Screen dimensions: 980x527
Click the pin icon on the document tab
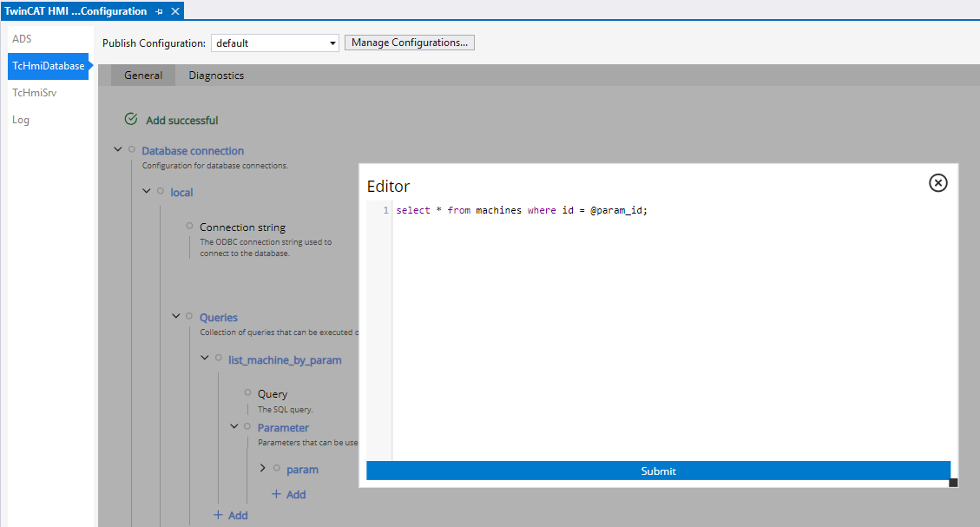coord(159,11)
